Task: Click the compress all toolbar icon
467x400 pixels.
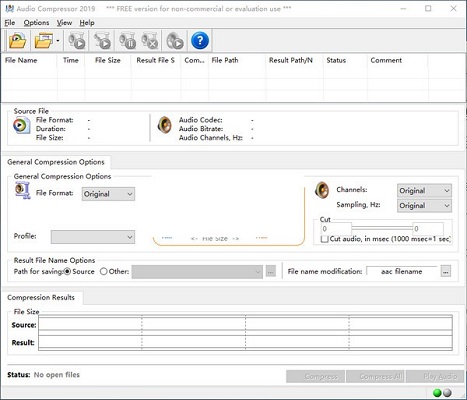Action: pyautogui.click(x=102, y=41)
